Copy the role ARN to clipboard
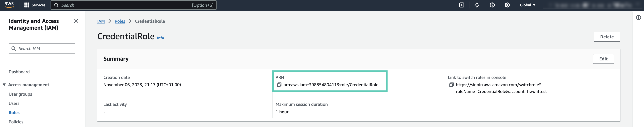Image resolution: width=644 pixels, height=127 pixels. (x=279, y=85)
